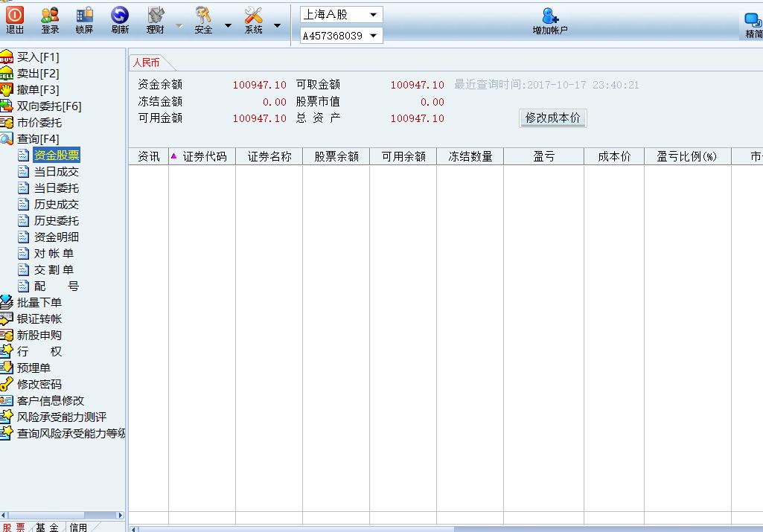
Task: Open 双向委托[F6] two-way order icon
Action: click(6, 106)
